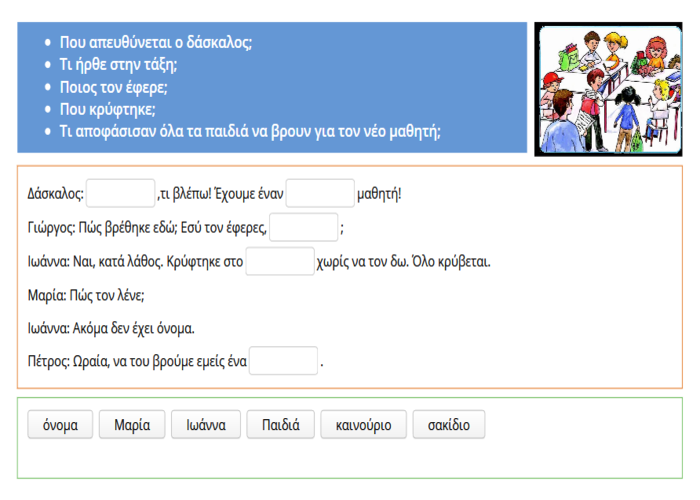700x500 pixels.
Task: Choose the Παιδιά word button
Action: 281,424
